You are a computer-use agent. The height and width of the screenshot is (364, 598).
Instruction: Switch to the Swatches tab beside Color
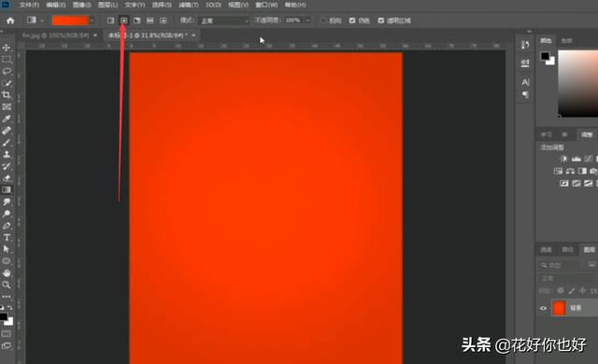567,40
